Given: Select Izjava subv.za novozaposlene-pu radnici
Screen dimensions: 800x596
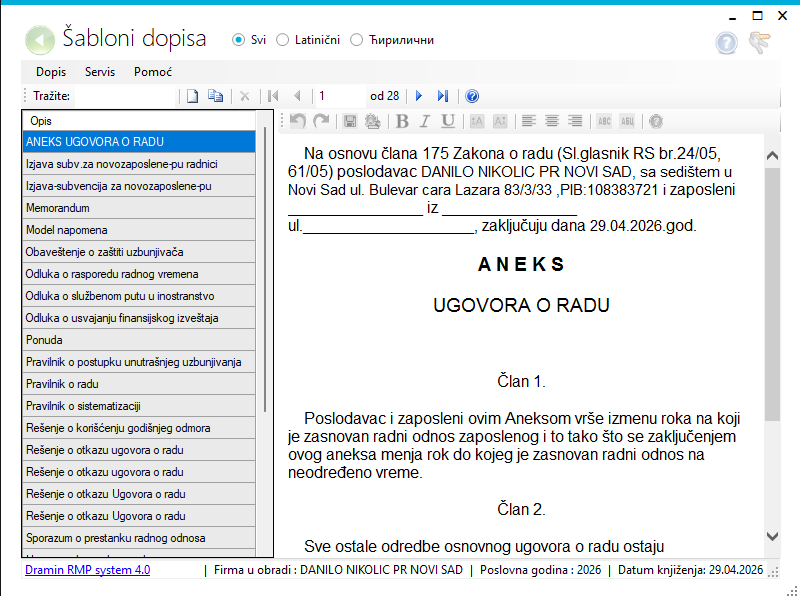Looking at the screenshot, I should click(139, 164).
